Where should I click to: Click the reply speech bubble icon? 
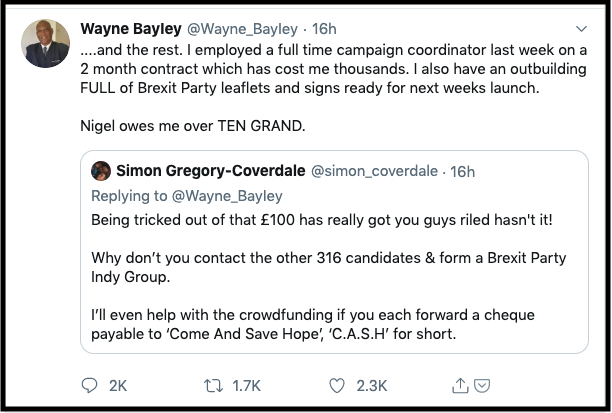click(91, 384)
